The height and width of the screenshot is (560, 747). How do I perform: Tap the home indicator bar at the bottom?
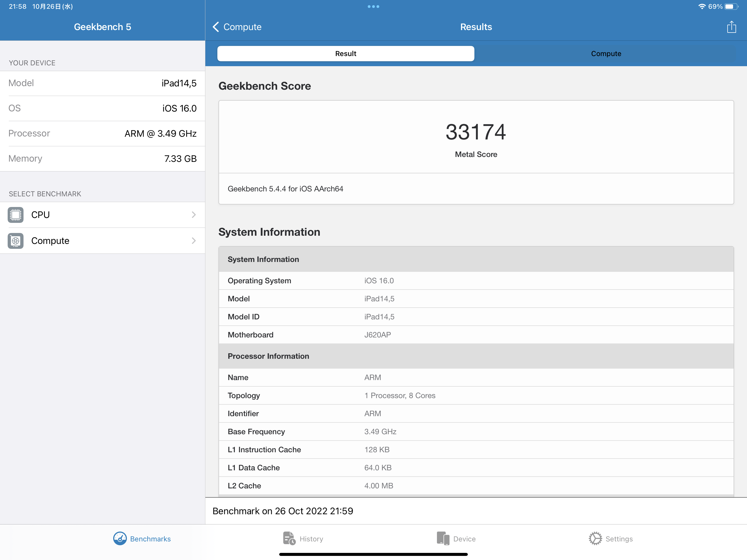click(x=373, y=554)
